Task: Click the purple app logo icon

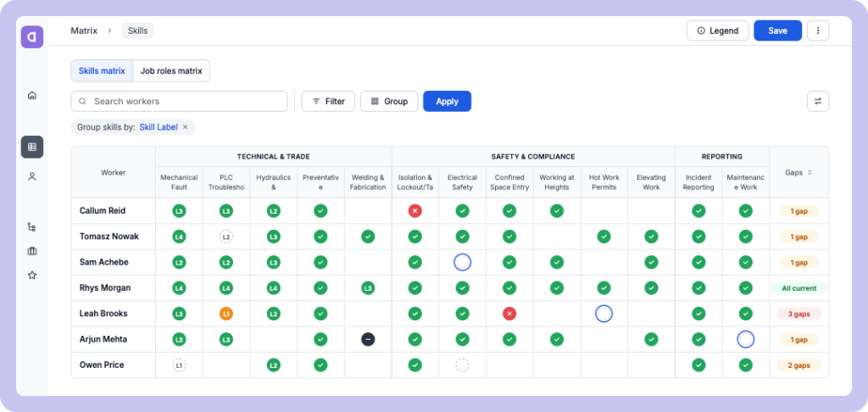Action: click(32, 37)
